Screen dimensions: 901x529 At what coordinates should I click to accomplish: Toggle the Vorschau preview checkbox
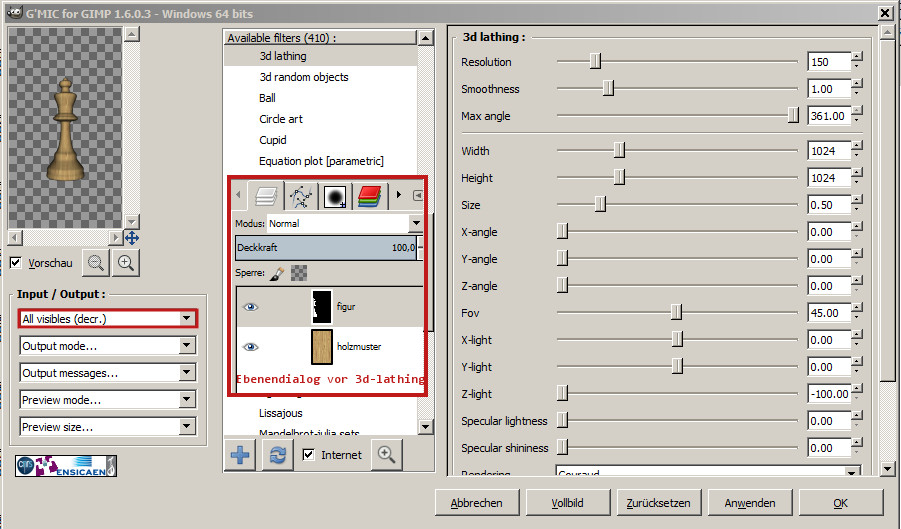[16, 263]
